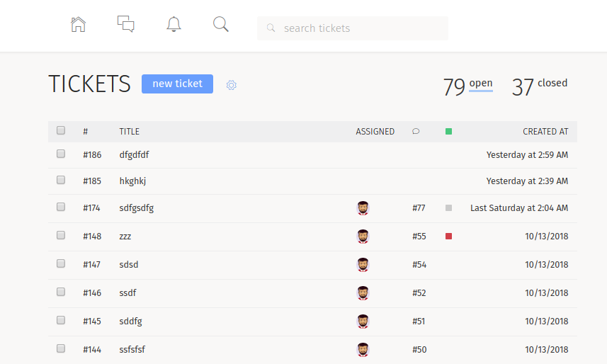Open the conversations chat icon
Screen dimensions: 607x364
(126, 25)
